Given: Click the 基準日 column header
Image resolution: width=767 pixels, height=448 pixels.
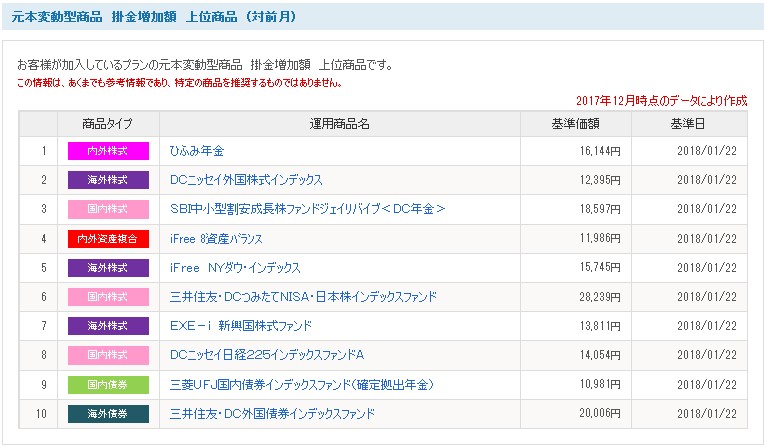Looking at the screenshot, I should tap(688, 124).
